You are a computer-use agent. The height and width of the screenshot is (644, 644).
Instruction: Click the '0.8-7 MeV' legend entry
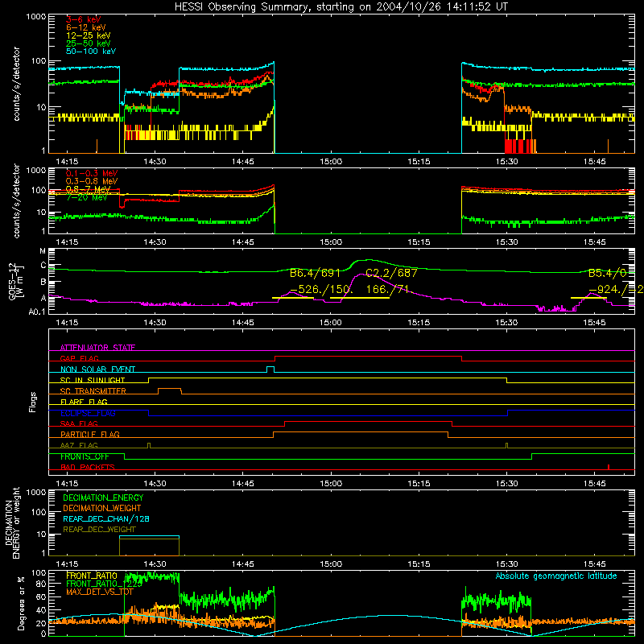(88, 189)
